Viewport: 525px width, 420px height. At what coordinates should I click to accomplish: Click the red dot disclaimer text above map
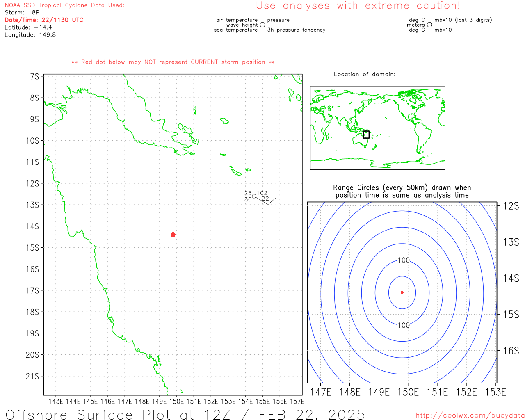coord(173,62)
